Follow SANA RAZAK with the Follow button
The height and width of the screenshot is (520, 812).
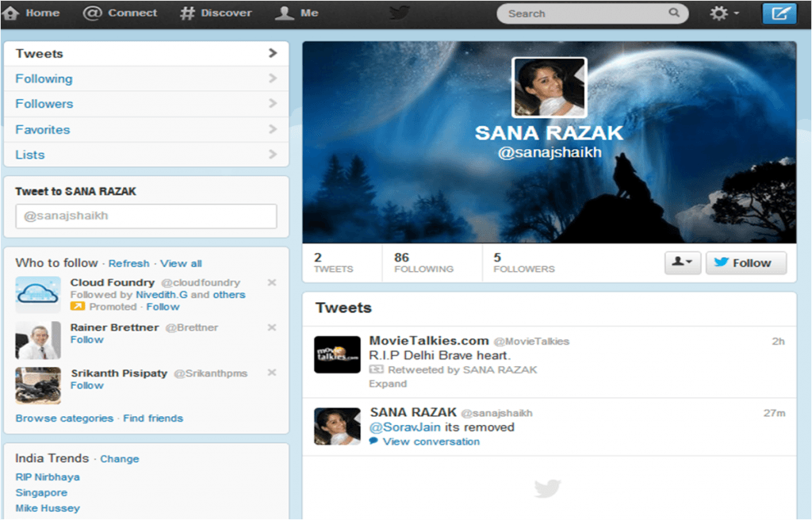pyautogui.click(x=745, y=262)
